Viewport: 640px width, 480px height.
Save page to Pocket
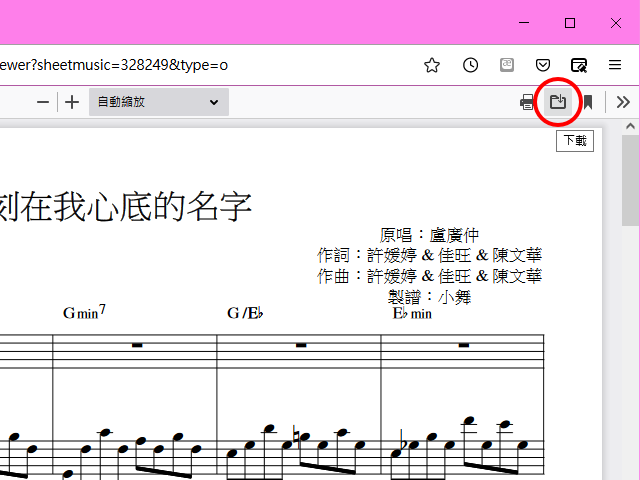(x=543, y=65)
